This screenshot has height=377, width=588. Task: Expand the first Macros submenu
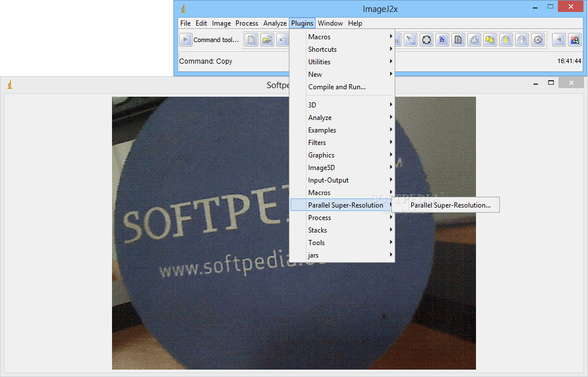point(342,37)
